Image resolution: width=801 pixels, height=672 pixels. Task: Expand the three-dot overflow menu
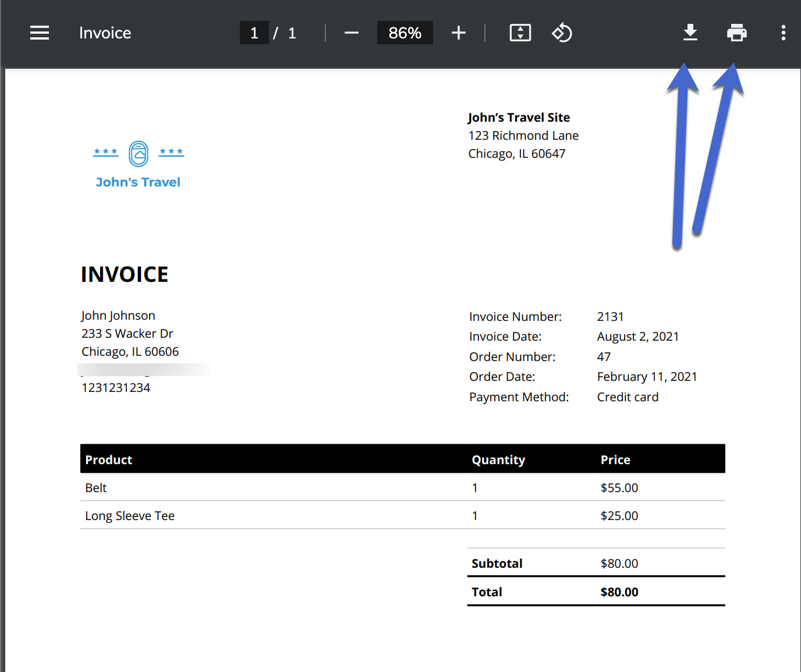tap(783, 33)
